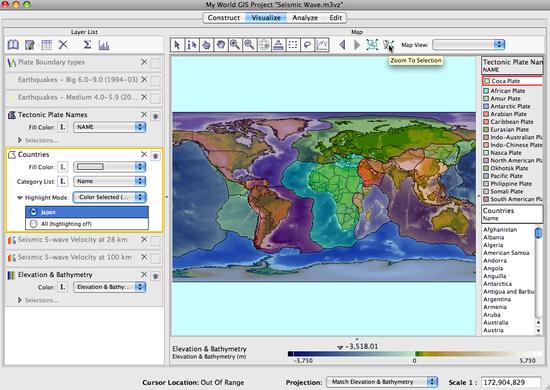Click the Zoom To Selection icon
The image size is (550, 390).
[388, 45]
